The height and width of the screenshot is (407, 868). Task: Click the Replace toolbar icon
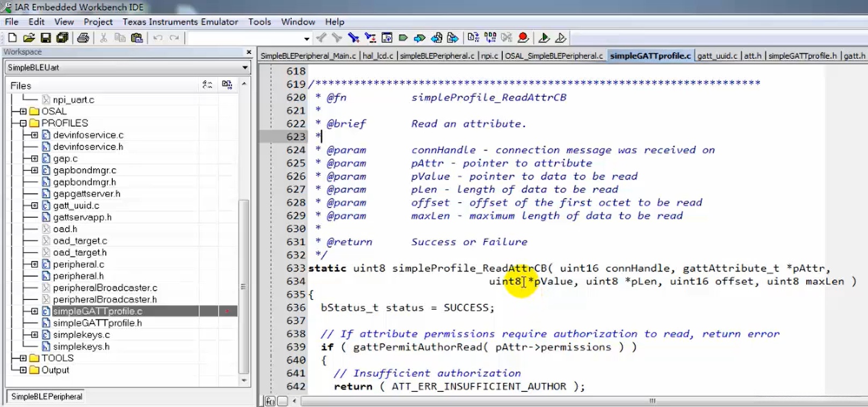point(370,38)
